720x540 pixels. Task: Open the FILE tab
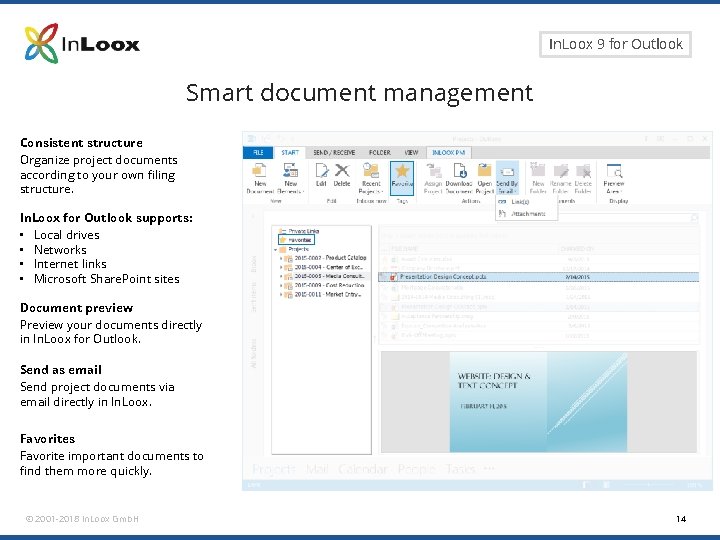tap(258, 152)
